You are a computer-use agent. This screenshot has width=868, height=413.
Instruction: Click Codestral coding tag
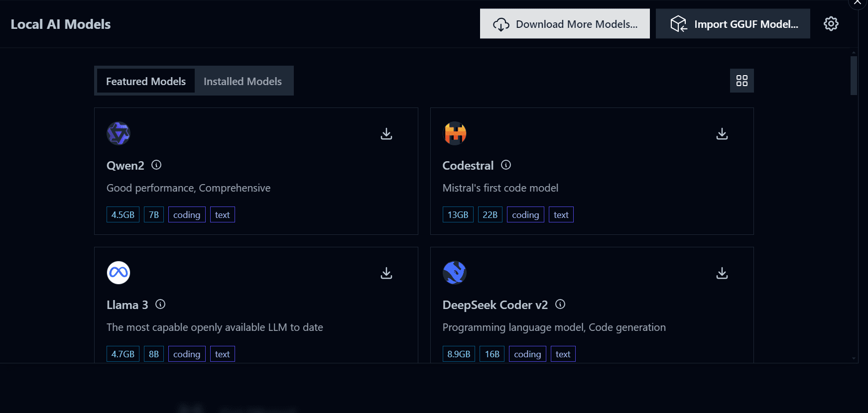[525, 214]
